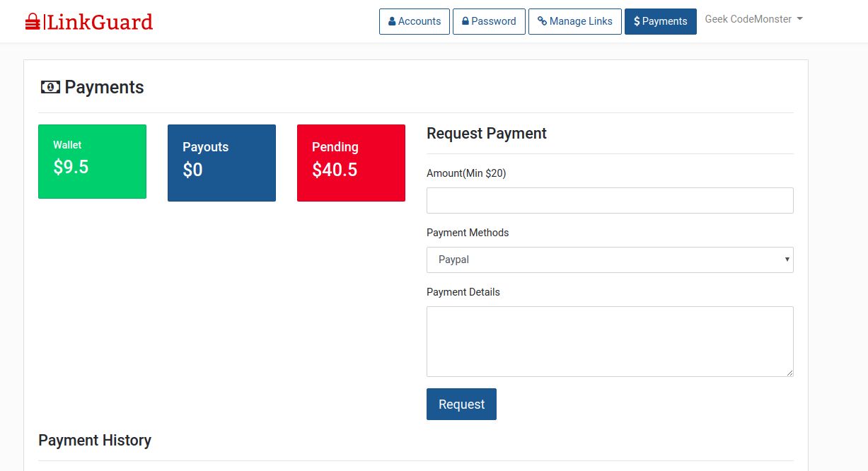868x471 pixels.
Task: Focus the Amount input field
Action: pos(609,200)
